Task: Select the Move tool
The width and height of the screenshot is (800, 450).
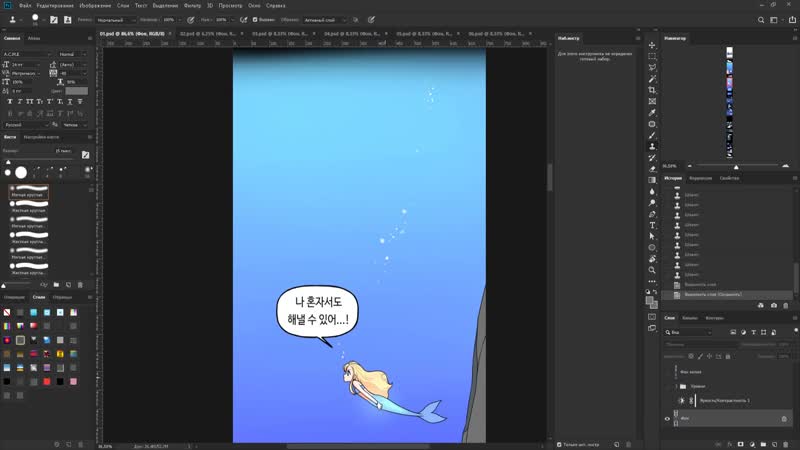Action: [652, 45]
